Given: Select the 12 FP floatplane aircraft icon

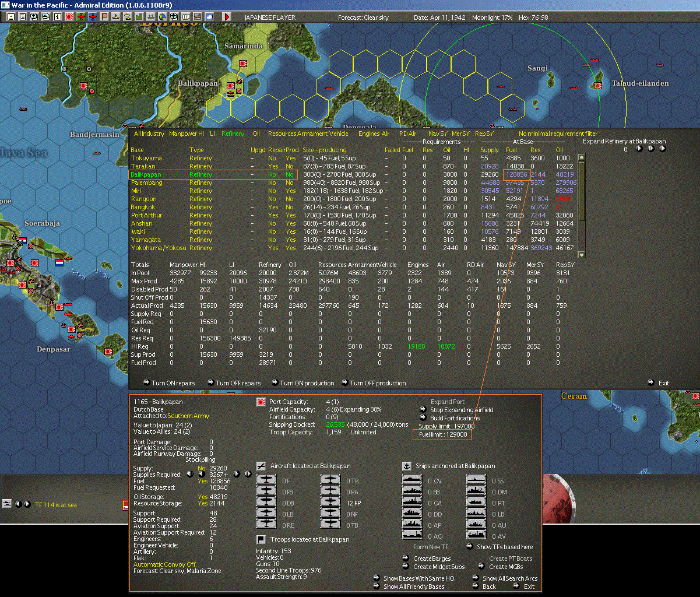Looking at the screenshot, I should click(331, 503).
